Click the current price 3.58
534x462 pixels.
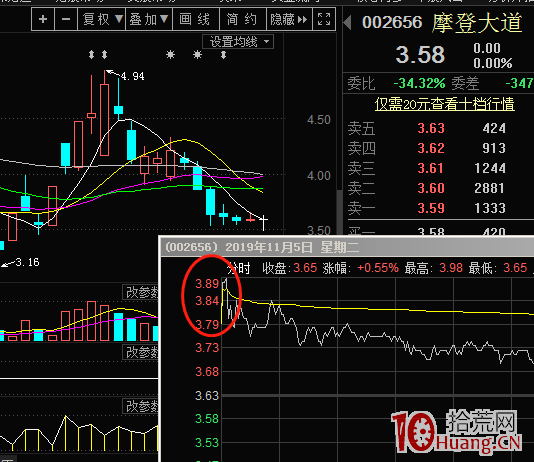(420, 54)
